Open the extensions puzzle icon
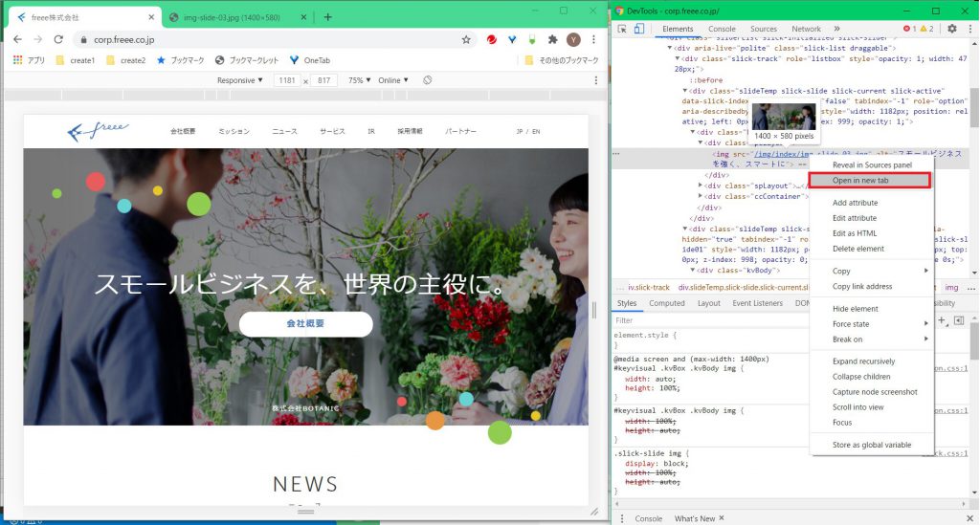This screenshot has width=980, height=525. (x=552, y=39)
